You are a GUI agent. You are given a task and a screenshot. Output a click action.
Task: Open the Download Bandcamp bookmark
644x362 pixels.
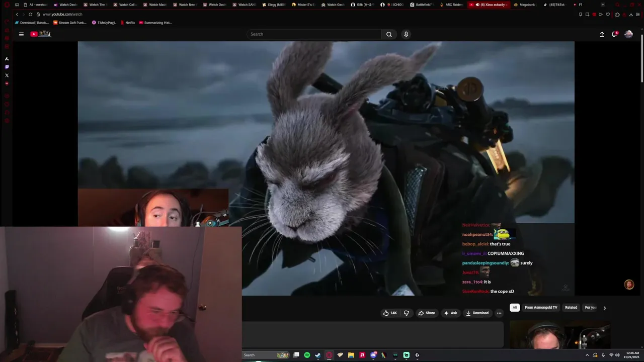coord(32,23)
